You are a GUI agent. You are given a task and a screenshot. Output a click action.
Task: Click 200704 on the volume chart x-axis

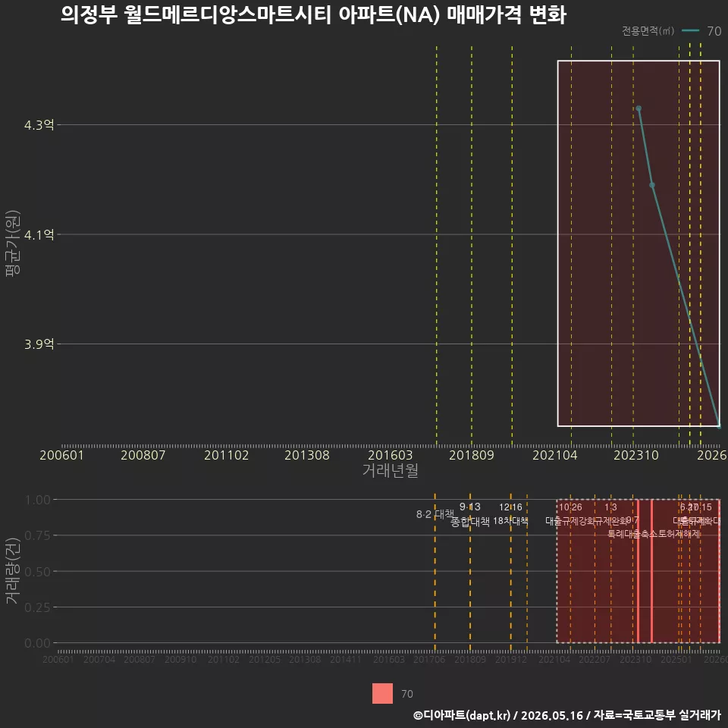tap(99, 659)
